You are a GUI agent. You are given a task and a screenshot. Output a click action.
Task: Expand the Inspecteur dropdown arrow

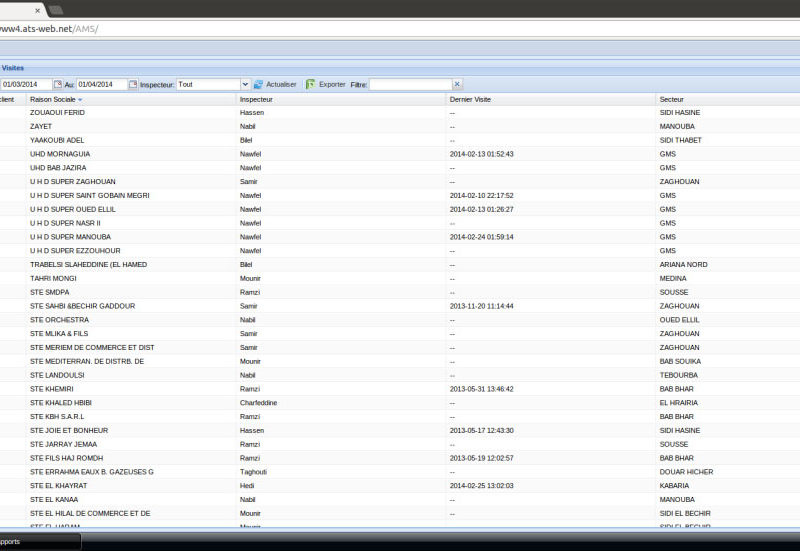[x=244, y=85]
